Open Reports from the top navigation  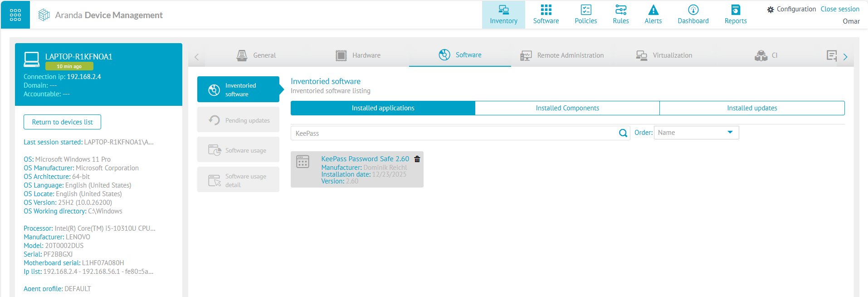(735, 15)
